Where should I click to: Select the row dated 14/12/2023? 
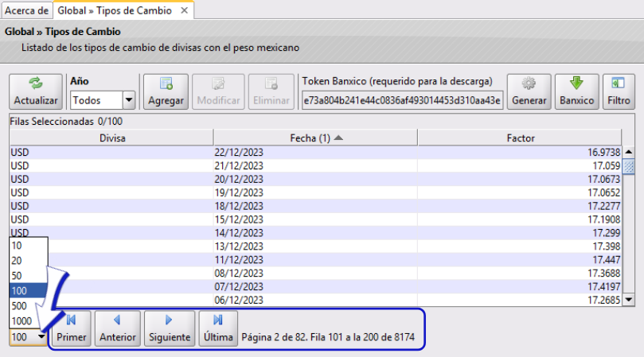pyautogui.click(x=315, y=233)
